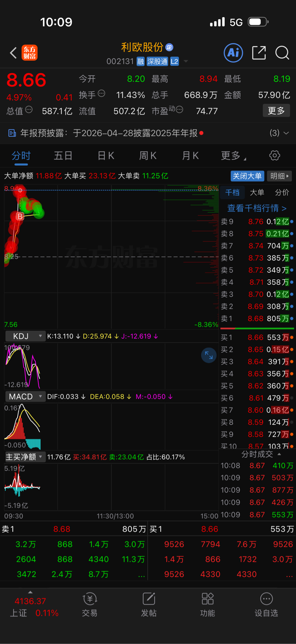The height and width of the screenshot is (644, 296).
Task: Tap the 10:09 trade of 877万
Action: point(257,490)
